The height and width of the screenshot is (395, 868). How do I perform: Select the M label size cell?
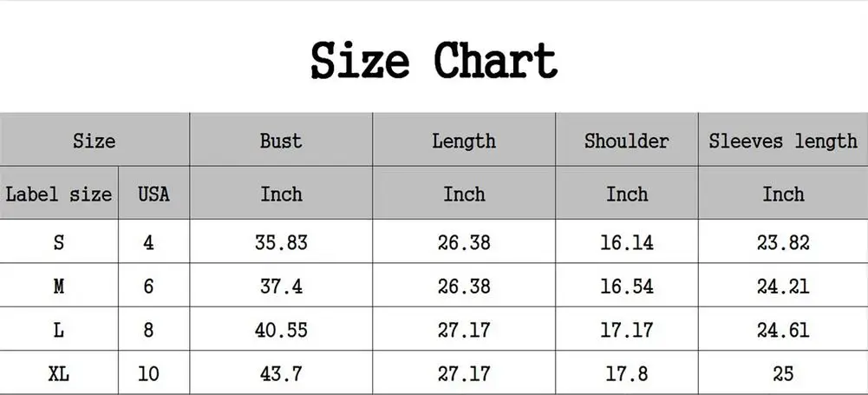[x=59, y=286]
